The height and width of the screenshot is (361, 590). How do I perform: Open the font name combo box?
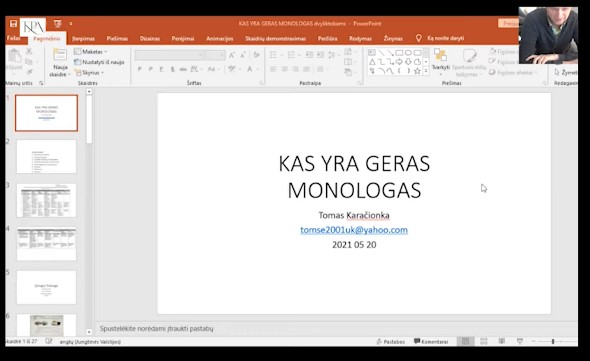(169, 55)
